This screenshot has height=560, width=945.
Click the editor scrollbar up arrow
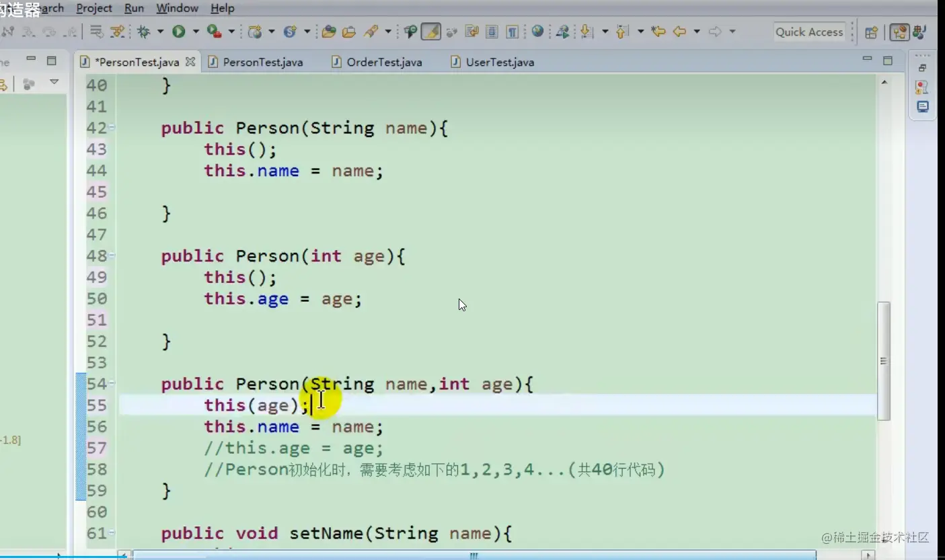coord(884,82)
